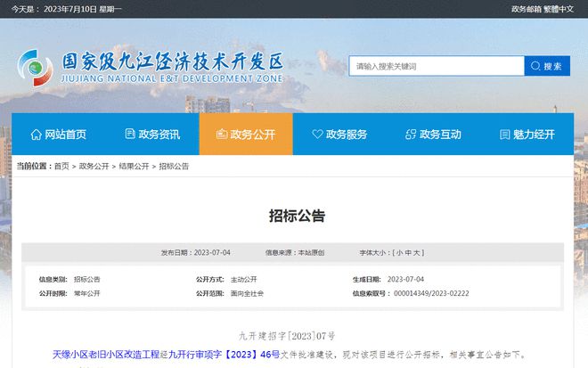Viewport: 588px width, 368px height.
Task: Open the 政务资讯 navigation tab
Action: pos(152,134)
